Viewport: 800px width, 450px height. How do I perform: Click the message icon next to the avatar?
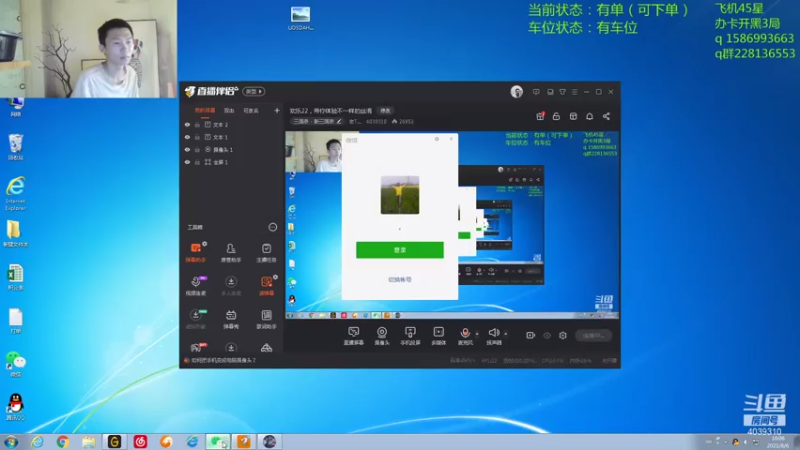tap(536, 92)
